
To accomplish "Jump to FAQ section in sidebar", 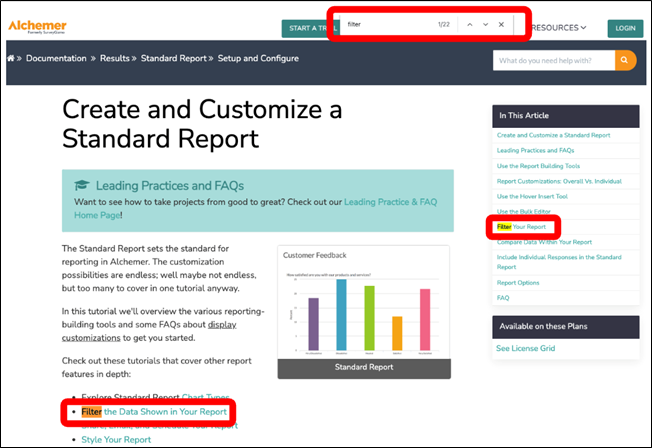I will click(x=503, y=298).
